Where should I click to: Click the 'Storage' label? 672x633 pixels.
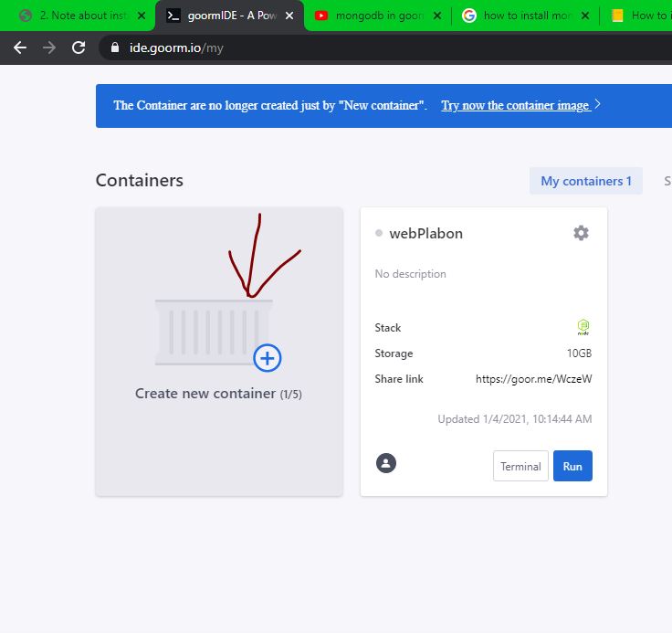394,353
